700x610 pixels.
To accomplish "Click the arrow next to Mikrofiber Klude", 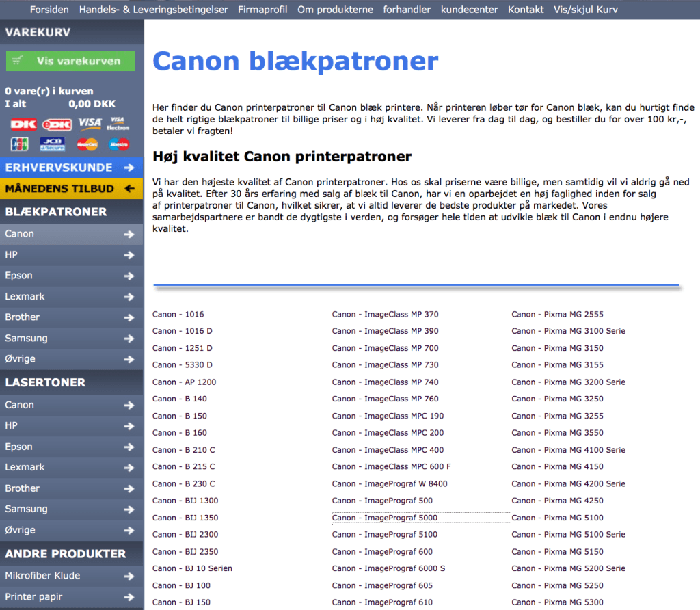I will (x=129, y=576).
